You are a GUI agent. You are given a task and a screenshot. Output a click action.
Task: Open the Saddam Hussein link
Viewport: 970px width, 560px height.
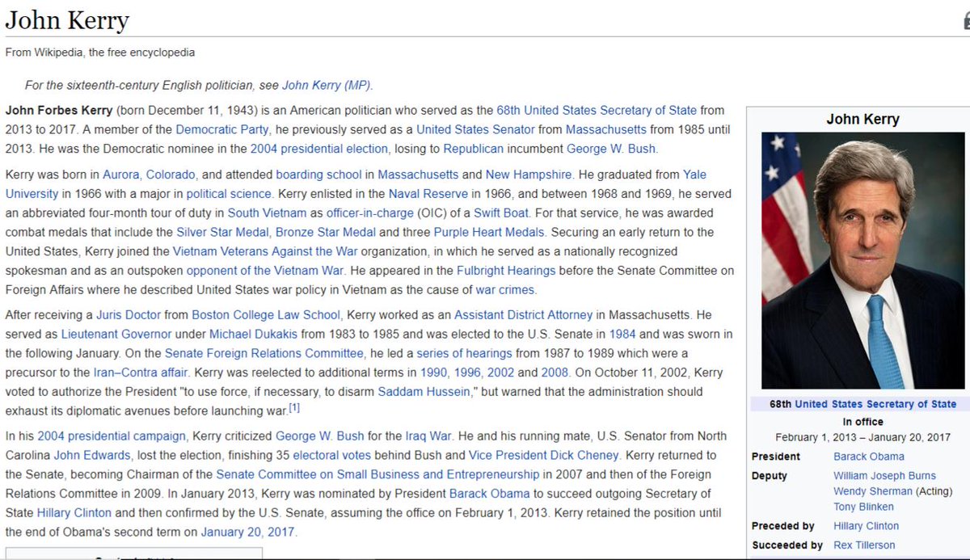coord(424,393)
